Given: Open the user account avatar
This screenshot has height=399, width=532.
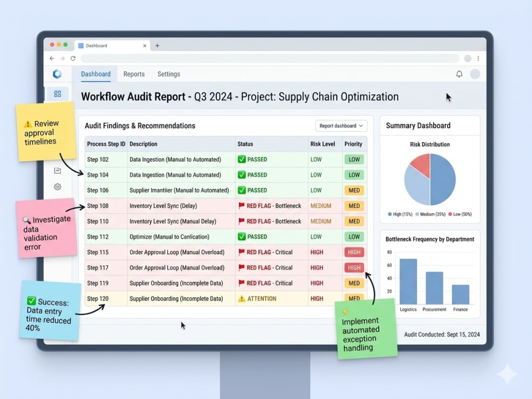Looking at the screenshot, I should tap(475, 74).
